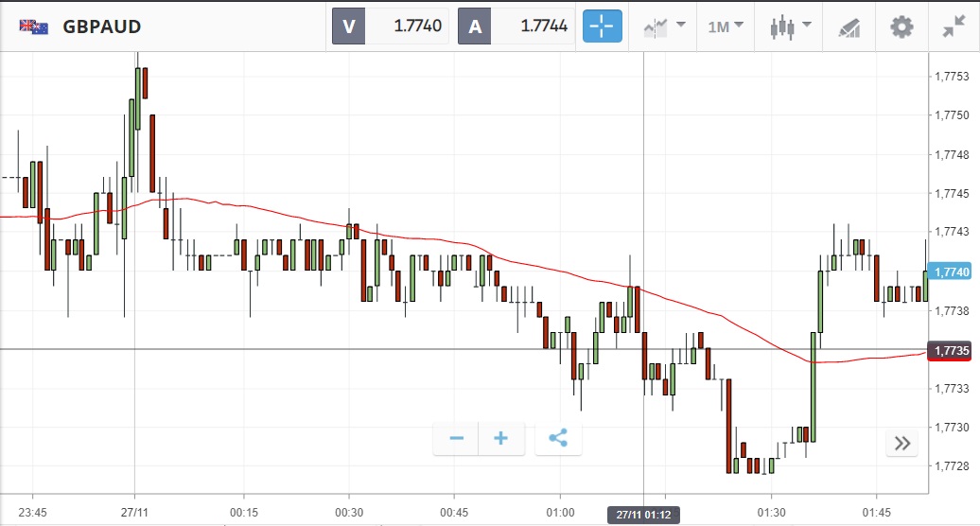Open the candlestick chart type dropdown
The width and height of the screenshot is (980, 526).
point(791,26)
